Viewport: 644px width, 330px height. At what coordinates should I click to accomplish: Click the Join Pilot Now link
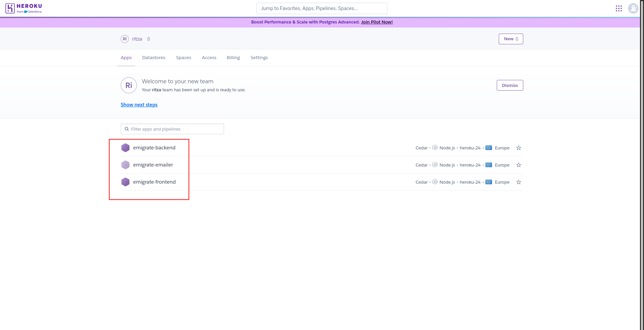coord(377,22)
